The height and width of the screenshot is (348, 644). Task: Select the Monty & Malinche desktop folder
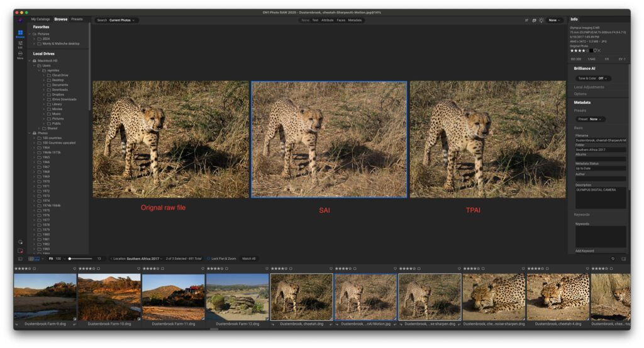(61, 43)
